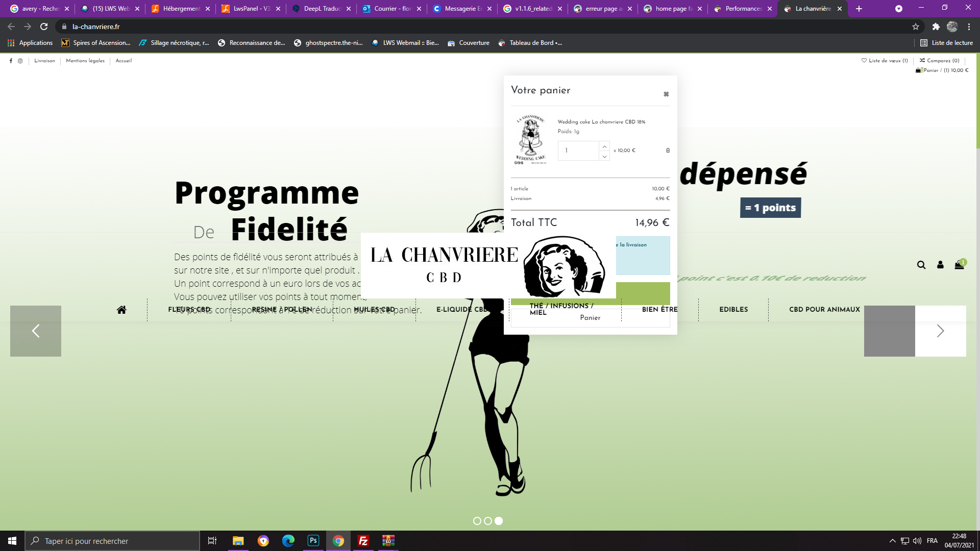The image size is (980, 551).
Task: Increase cart quantity with up arrow
Action: tap(604, 146)
